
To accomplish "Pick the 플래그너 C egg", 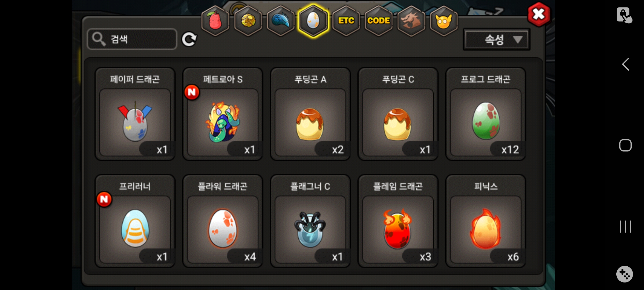I will [x=310, y=221].
